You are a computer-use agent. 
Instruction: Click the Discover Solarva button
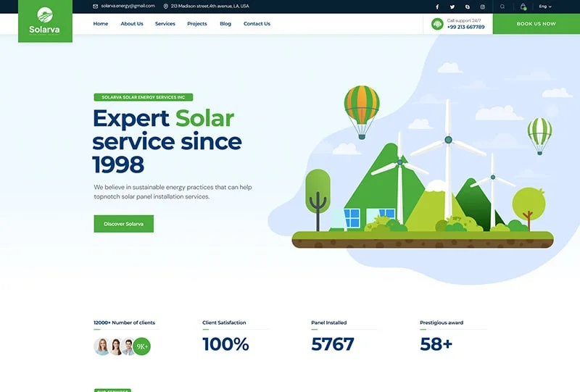123,224
